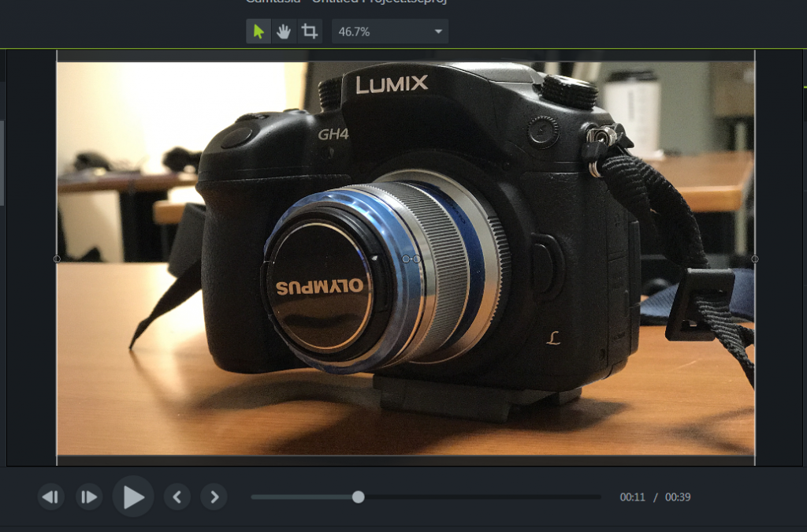Jump to next clip with right chevron

point(214,497)
